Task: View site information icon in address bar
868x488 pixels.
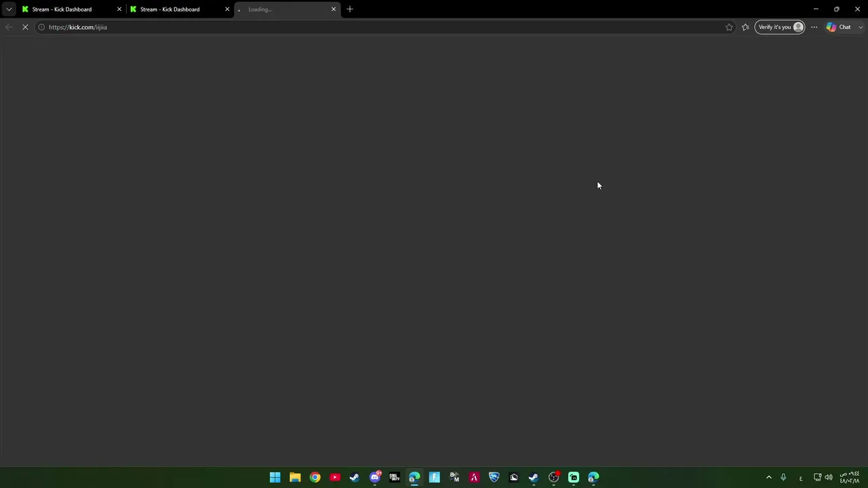Action: pyautogui.click(x=41, y=27)
